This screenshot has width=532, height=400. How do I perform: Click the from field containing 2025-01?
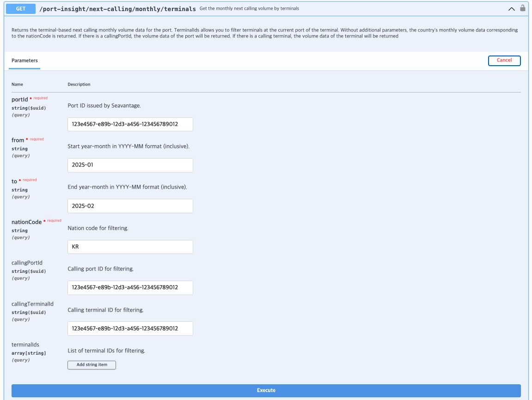130,165
